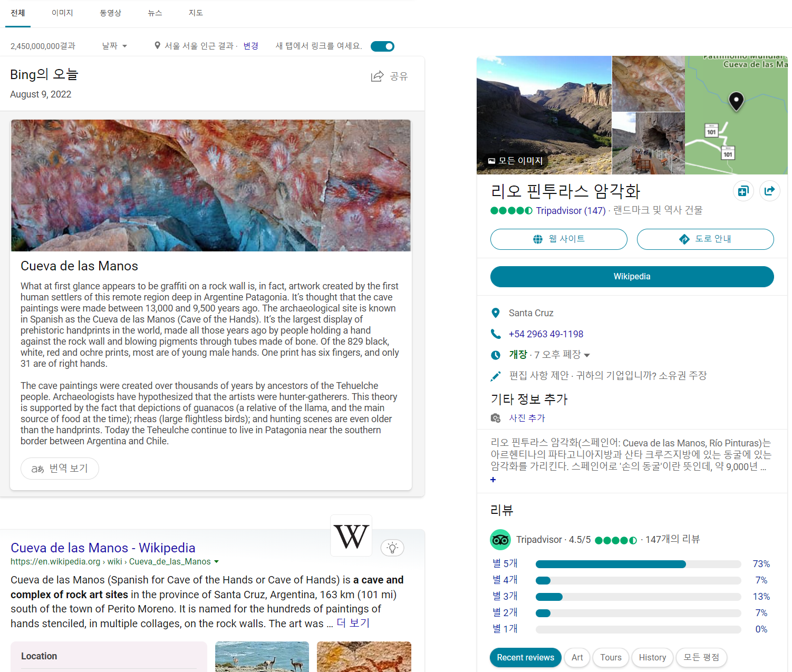
Task: Click the 사진 추가 link
Action: tap(527, 418)
